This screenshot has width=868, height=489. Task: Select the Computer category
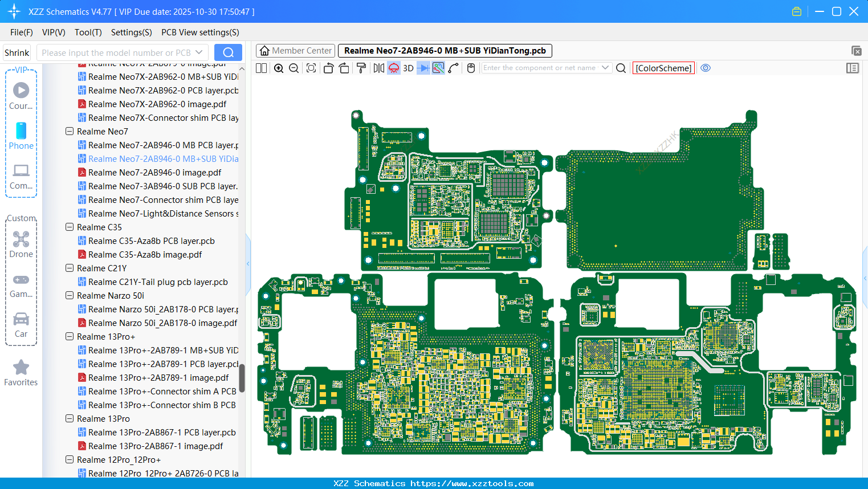21,176
